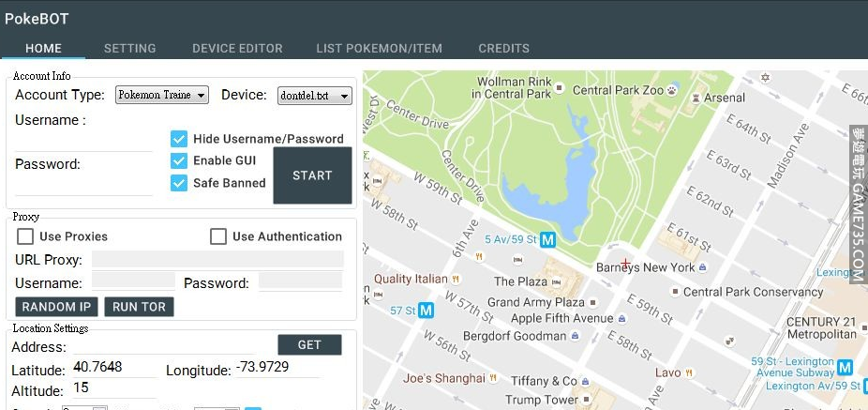Click the Grand Army Plaza marker icon
The width and height of the screenshot is (868, 410).
pyautogui.click(x=592, y=302)
